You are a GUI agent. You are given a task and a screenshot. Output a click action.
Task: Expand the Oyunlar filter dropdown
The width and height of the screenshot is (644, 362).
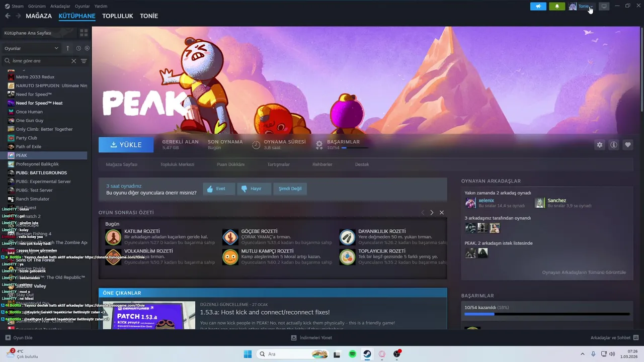click(x=31, y=48)
